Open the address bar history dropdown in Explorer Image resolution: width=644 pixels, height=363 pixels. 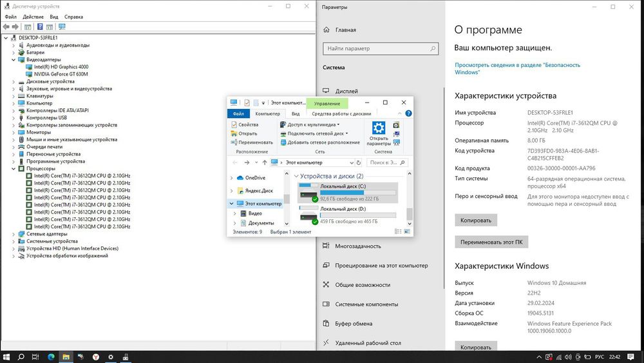(351, 162)
